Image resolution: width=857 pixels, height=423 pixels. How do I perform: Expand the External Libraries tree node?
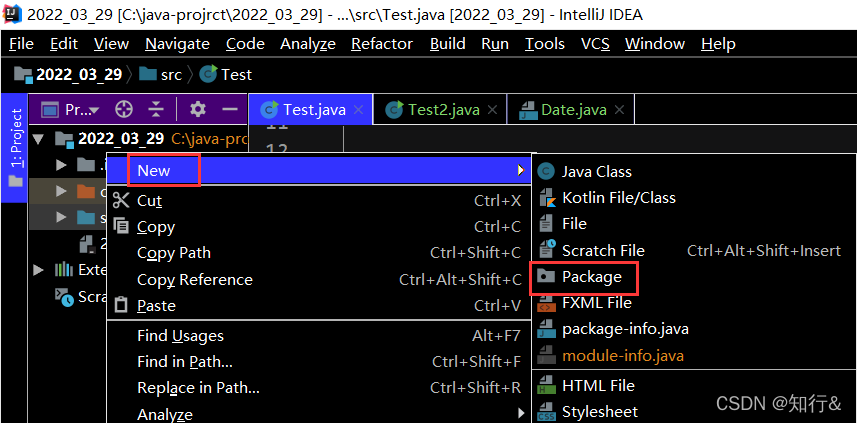click(38, 269)
